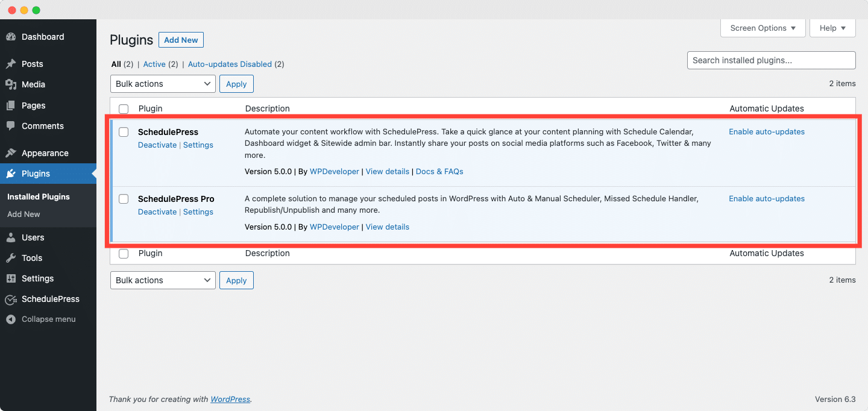Click the Add New button beside Plugins heading
Image resolution: width=868 pixels, height=411 pixels.
tap(181, 40)
